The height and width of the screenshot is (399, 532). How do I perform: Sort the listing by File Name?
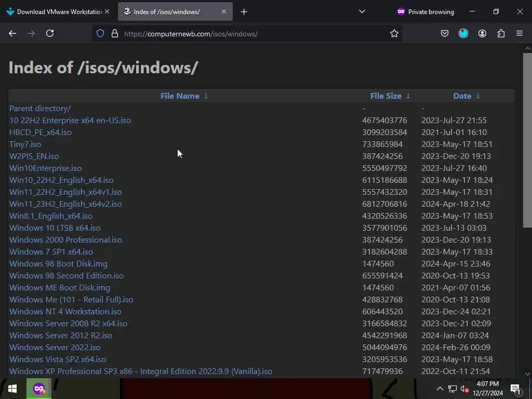click(180, 96)
